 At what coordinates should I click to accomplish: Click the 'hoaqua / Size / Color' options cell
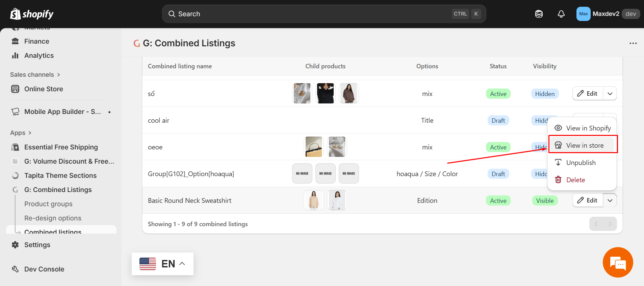coord(427,174)
